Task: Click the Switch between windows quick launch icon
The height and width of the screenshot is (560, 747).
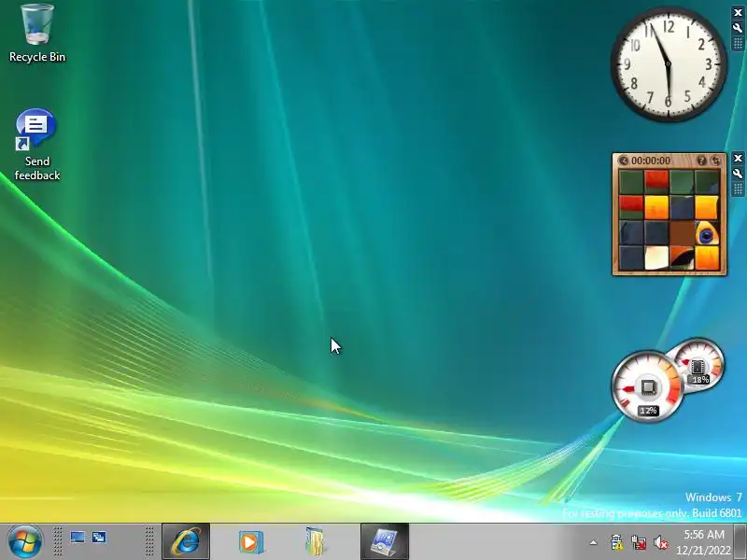Action: point(99,538)
